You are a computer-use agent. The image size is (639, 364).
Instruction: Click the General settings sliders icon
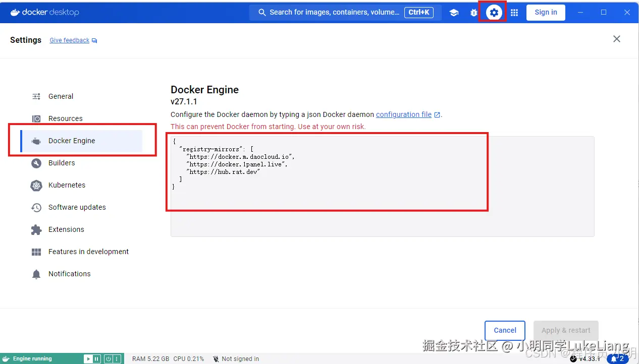click(36, 96)
